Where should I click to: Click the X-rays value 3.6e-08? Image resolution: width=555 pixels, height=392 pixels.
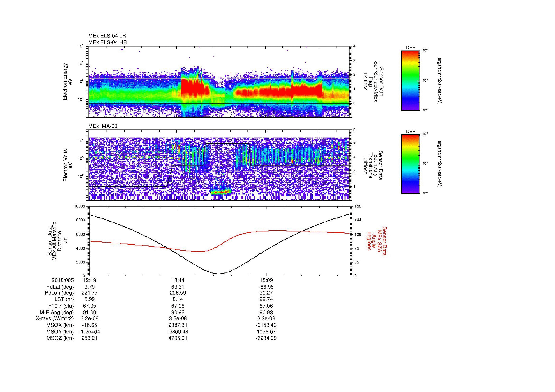click(178, 318)
